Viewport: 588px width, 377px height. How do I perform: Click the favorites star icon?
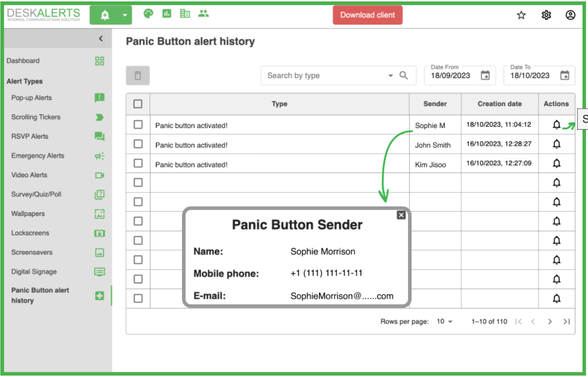[x=521, y=15]
